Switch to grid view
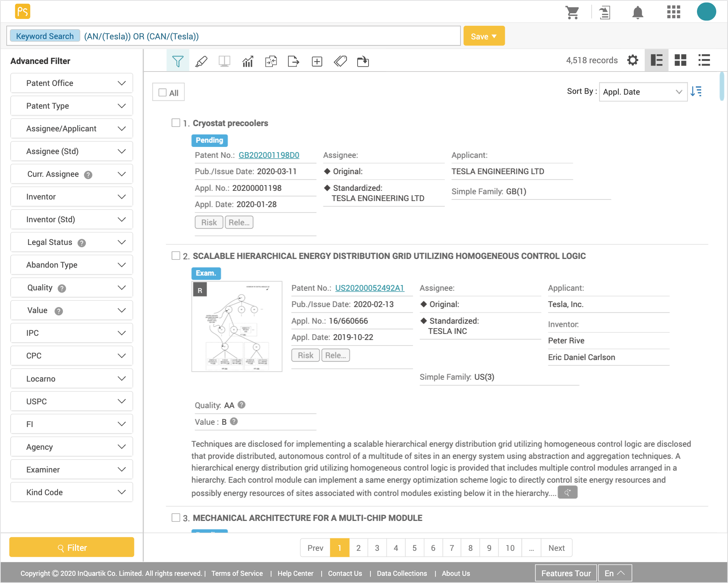 click(x=680, y=60)
